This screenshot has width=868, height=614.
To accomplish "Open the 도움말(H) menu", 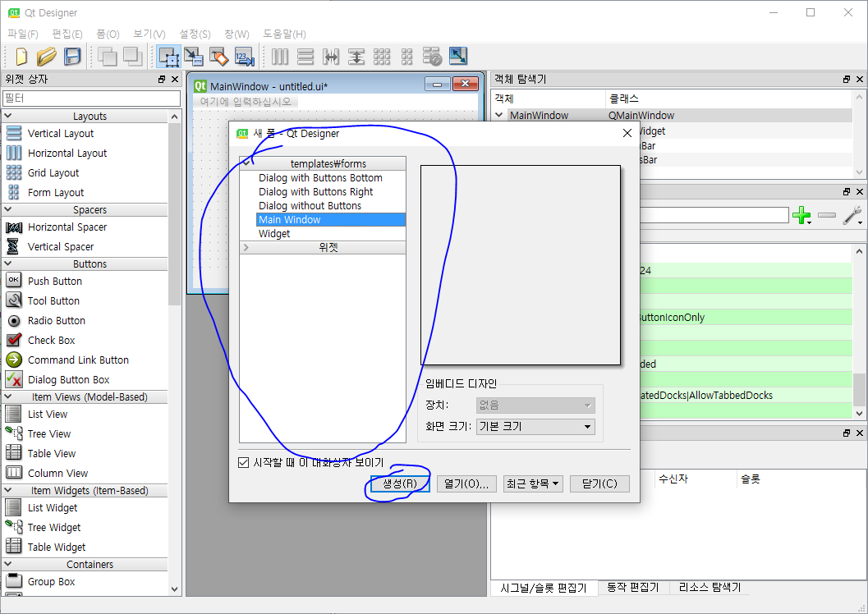I will click(x=284, y=34).
